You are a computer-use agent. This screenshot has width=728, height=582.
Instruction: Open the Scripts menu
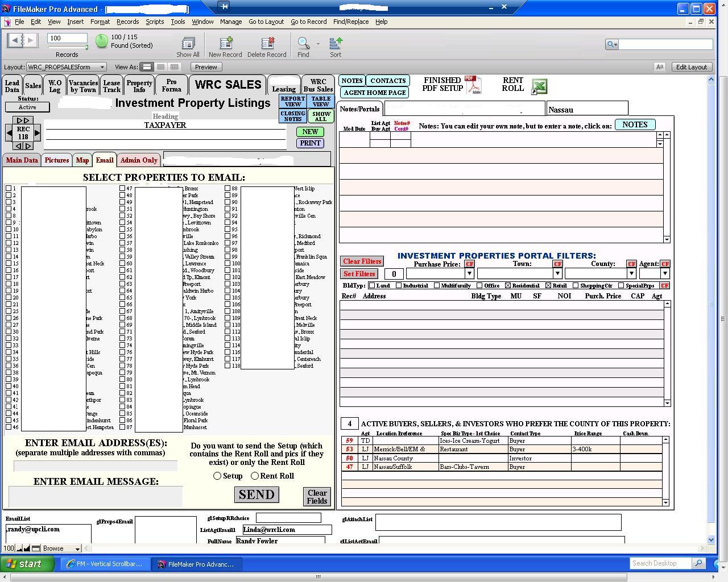(155, 22)
